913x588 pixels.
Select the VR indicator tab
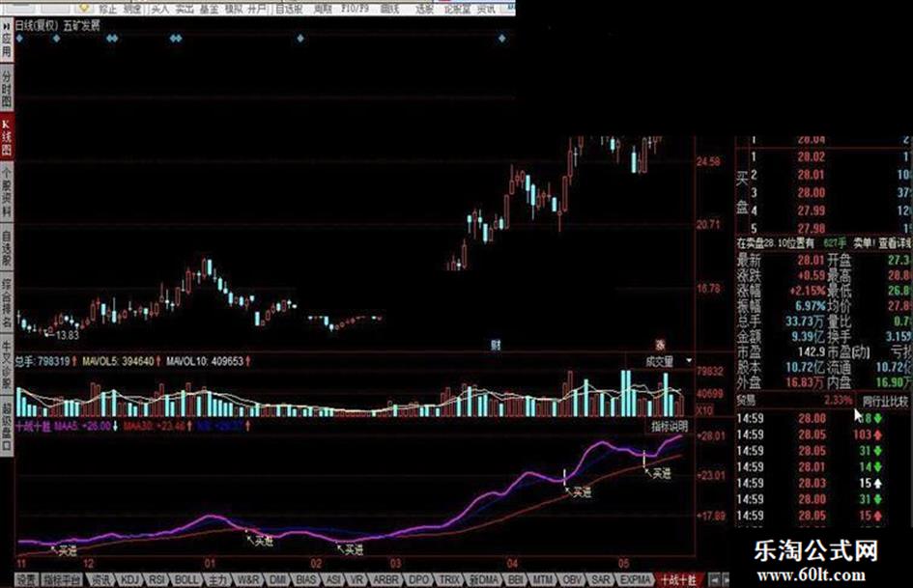pos(357,580)
